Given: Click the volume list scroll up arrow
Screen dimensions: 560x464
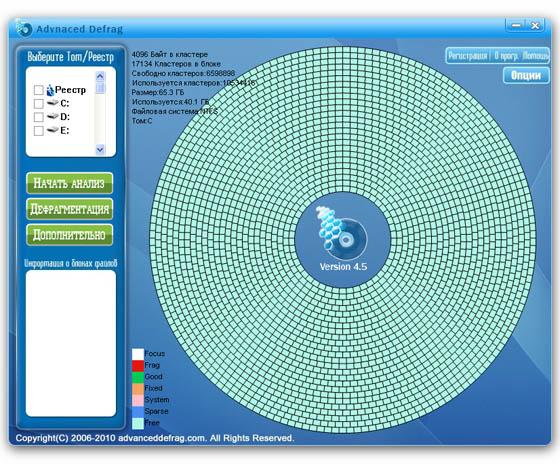Looking at the screenshot, I should (100, 76).
